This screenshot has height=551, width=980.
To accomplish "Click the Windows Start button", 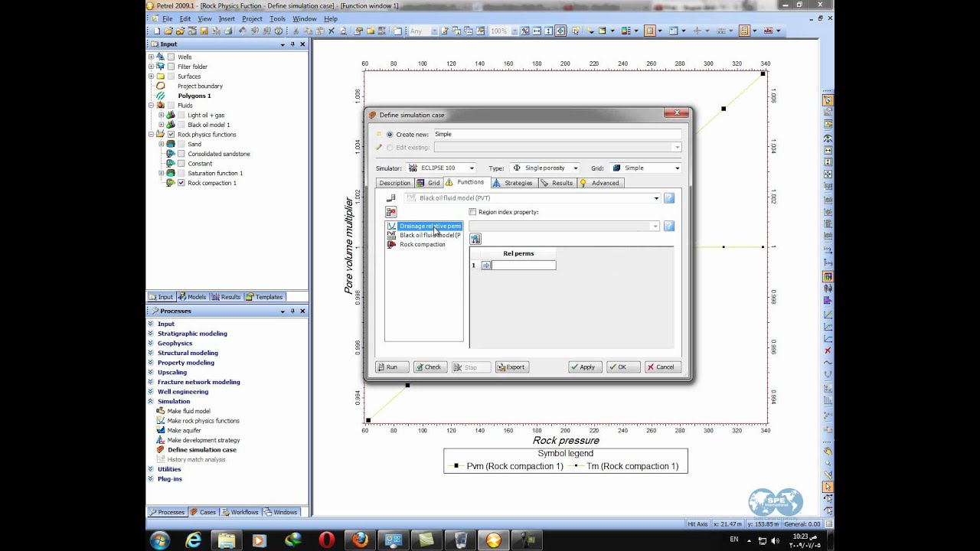I will (160, 540).
